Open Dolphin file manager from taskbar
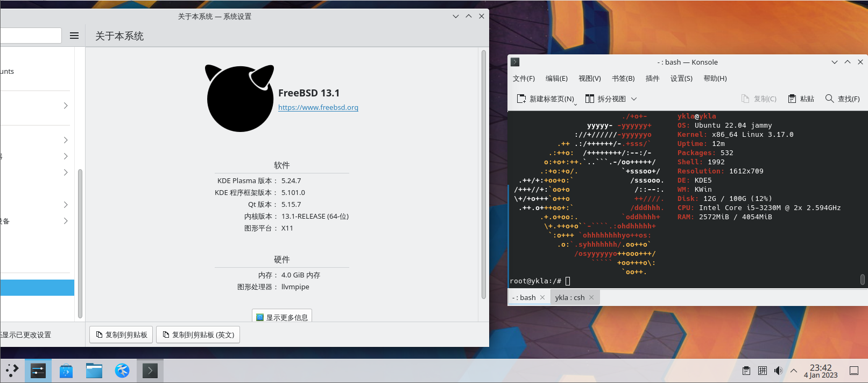Image resolution: width=868 pixels, height=383 pixels. (94, 371)
